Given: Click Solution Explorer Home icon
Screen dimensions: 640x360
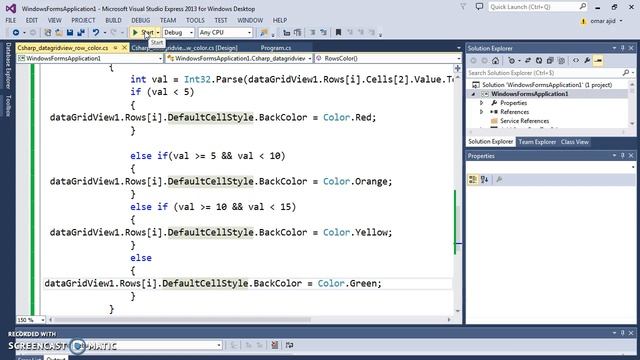Looking at the screenshot, I should click(x=496, y=61).
